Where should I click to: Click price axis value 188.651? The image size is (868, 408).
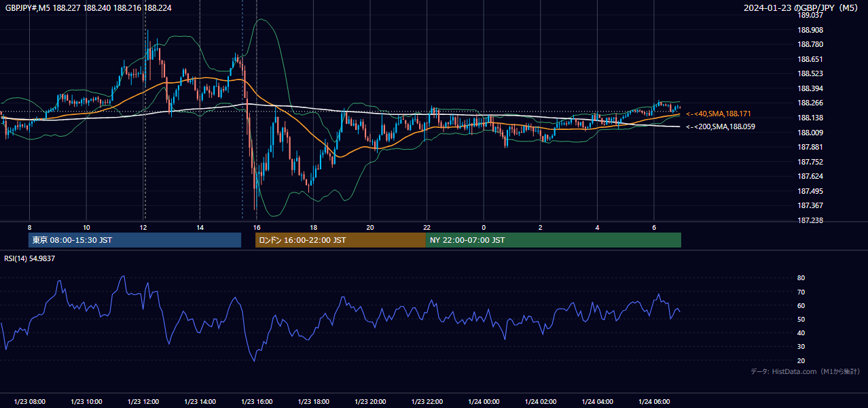point(810,59)
